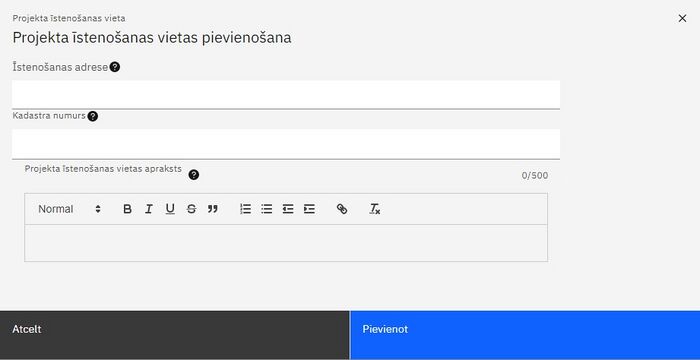Create a bulleted list

click(267, 209)
